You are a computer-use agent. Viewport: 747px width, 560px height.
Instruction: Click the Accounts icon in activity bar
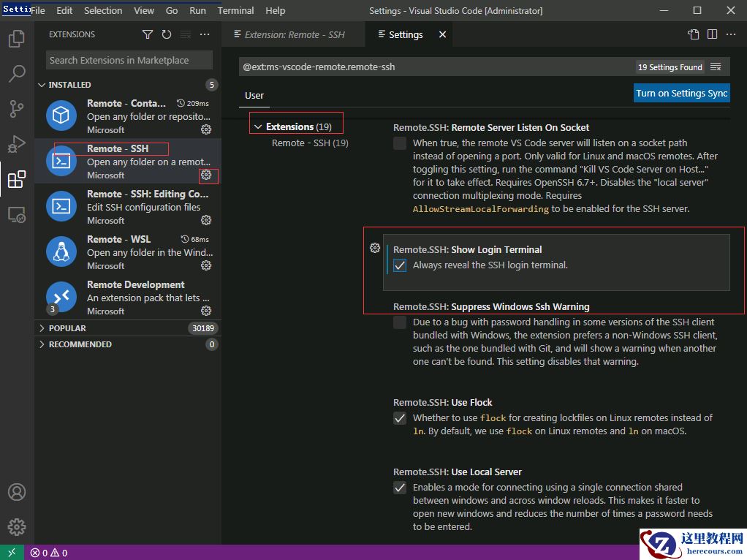tap(17, 492)
